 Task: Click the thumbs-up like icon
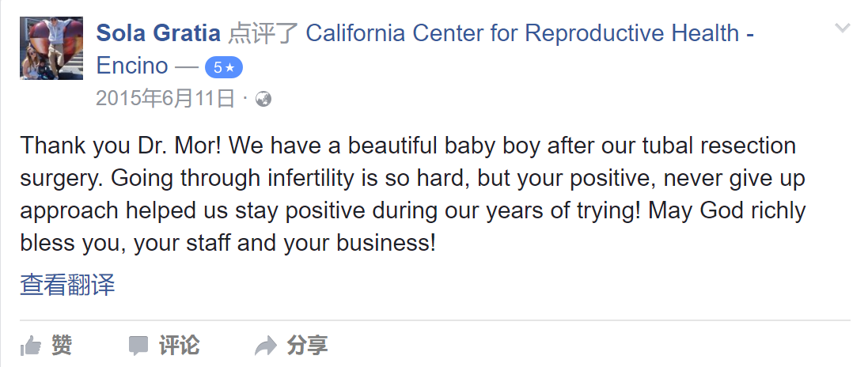pyautogui.click(x=30, y=346)
